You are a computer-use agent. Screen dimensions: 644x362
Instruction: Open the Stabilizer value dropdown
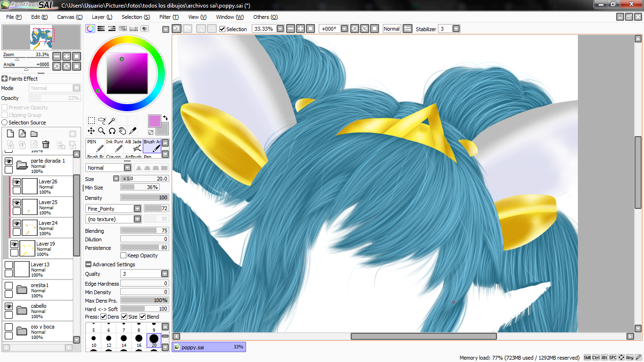tap(456, 29)
